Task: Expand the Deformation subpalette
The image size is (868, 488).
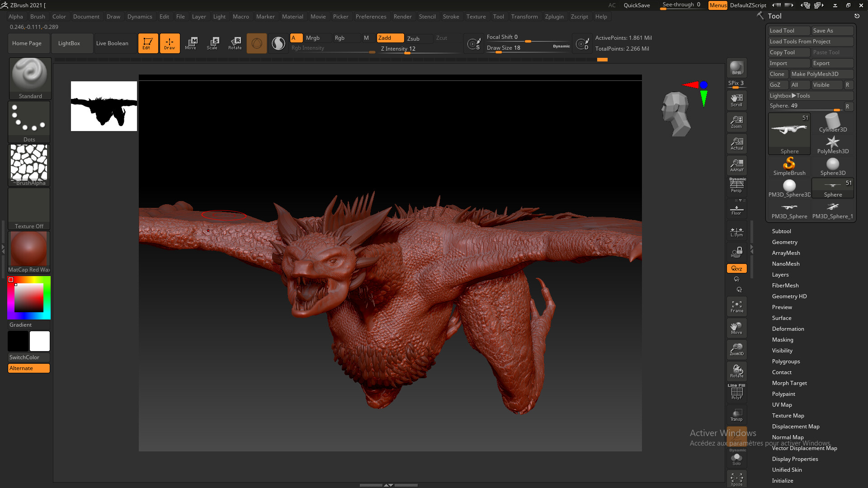Action: click(x=788, y=328)
